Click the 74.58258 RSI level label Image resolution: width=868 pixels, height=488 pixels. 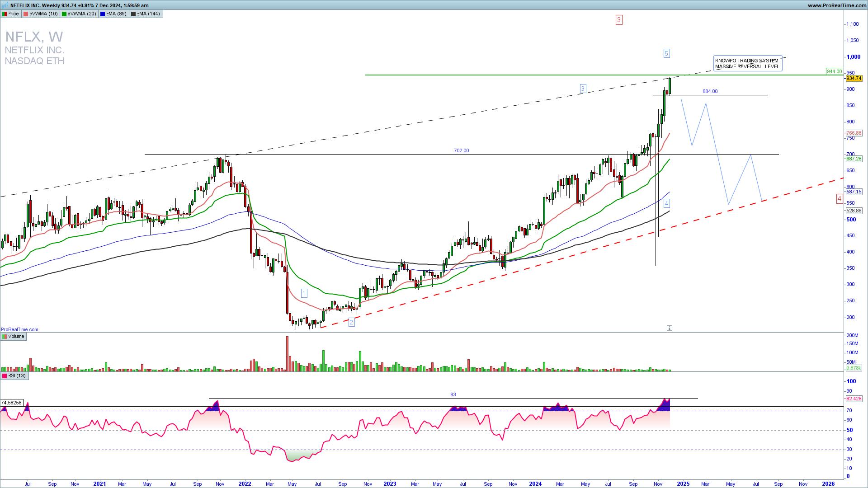[12, 403]
